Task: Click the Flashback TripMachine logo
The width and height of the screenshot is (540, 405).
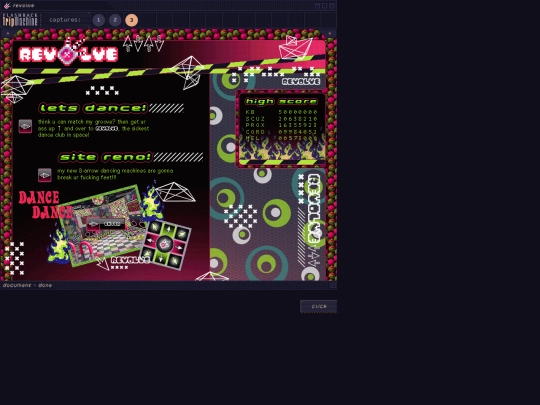Action: click(20, 20)
